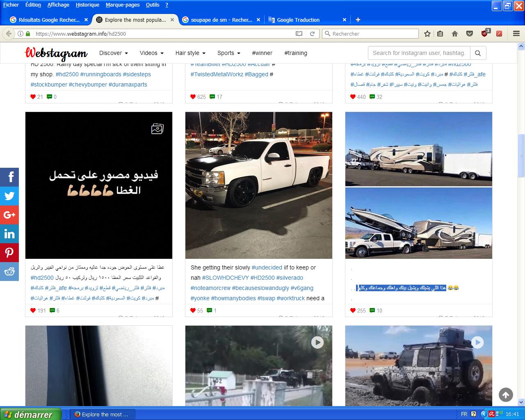Share page via Twitter sidebar icon
525x420 pixels.
(9, 196)
